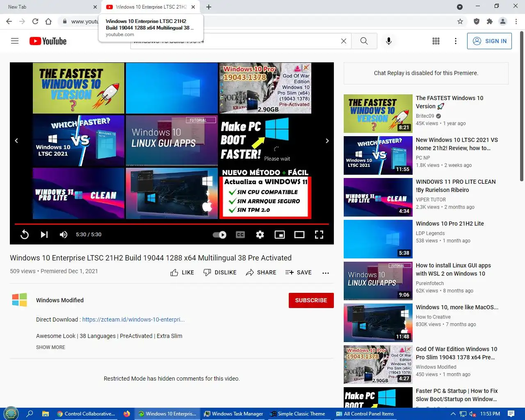Show hidden system tray icons
The image size is (525, 420).
click(x=453, y=414)
